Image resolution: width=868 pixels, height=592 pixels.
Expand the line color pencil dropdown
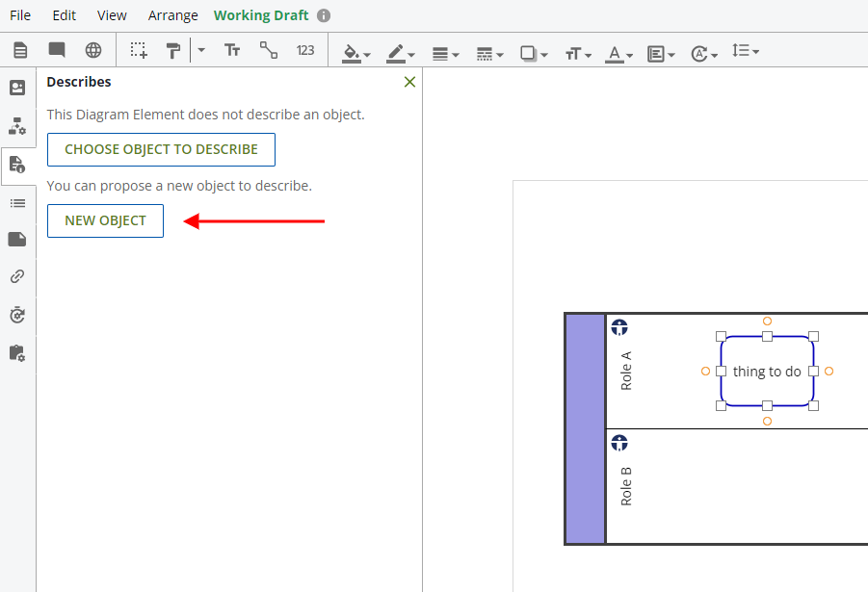[401, 53]
